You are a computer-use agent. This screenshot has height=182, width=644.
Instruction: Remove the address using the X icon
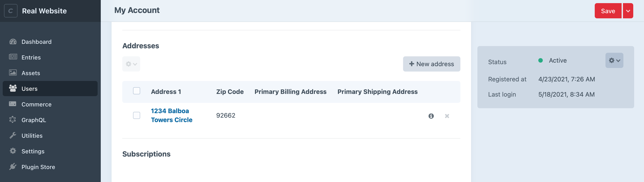point(447,116)
